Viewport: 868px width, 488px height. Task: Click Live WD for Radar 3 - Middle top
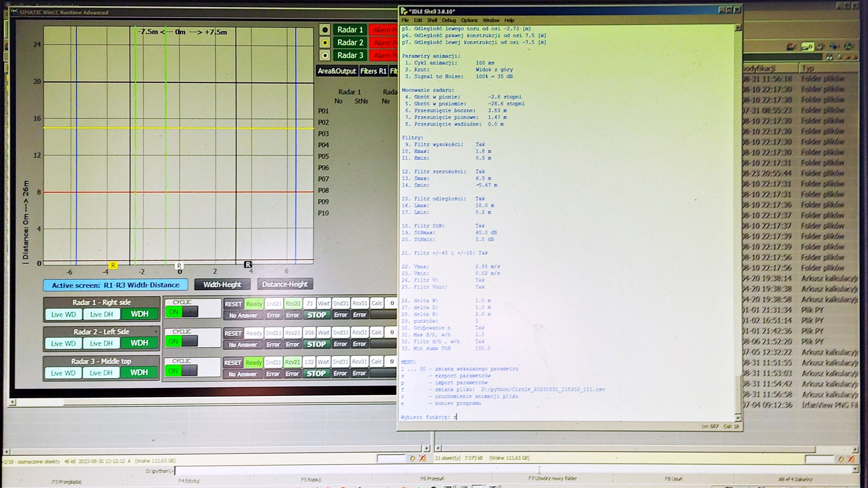[63, 373]
